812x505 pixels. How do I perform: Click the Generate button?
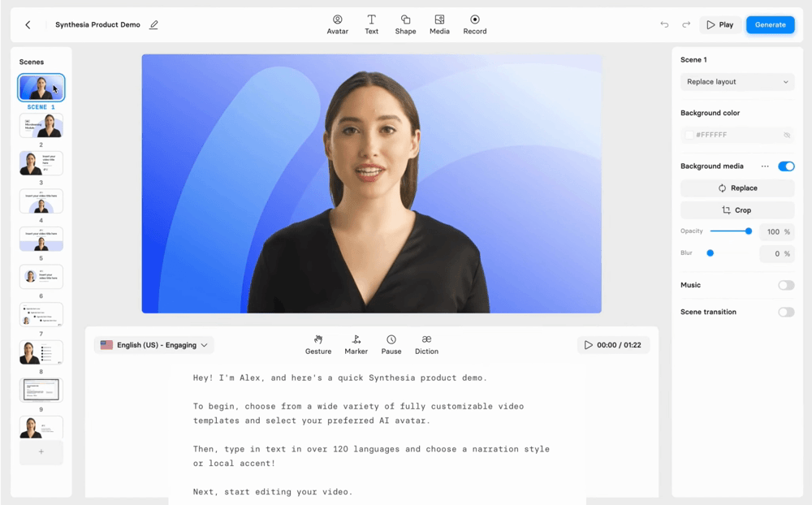pos(770,25)
